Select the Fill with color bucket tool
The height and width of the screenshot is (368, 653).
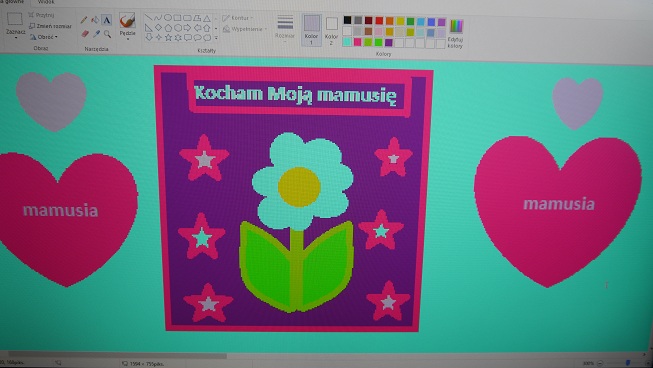[x=95, y=20]
